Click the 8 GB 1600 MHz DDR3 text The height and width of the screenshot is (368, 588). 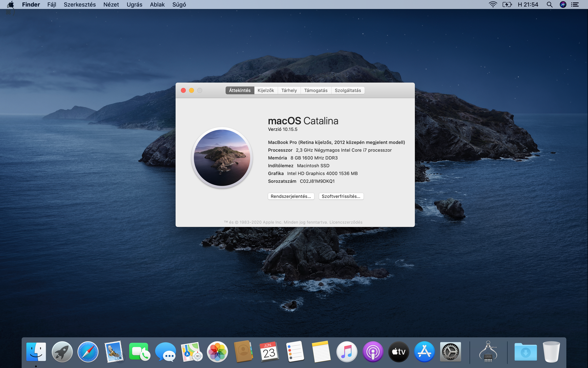click(314, 158)
